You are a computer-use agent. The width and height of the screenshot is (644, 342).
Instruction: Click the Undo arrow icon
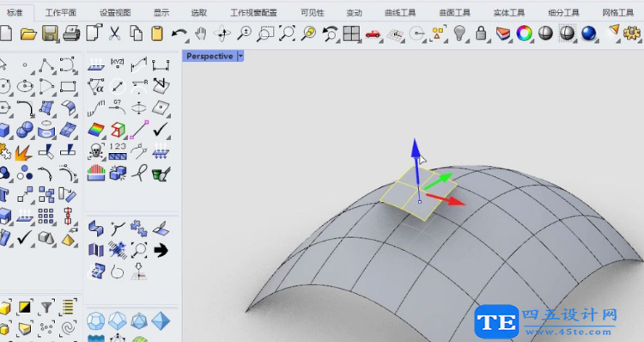tap(179, 34)
